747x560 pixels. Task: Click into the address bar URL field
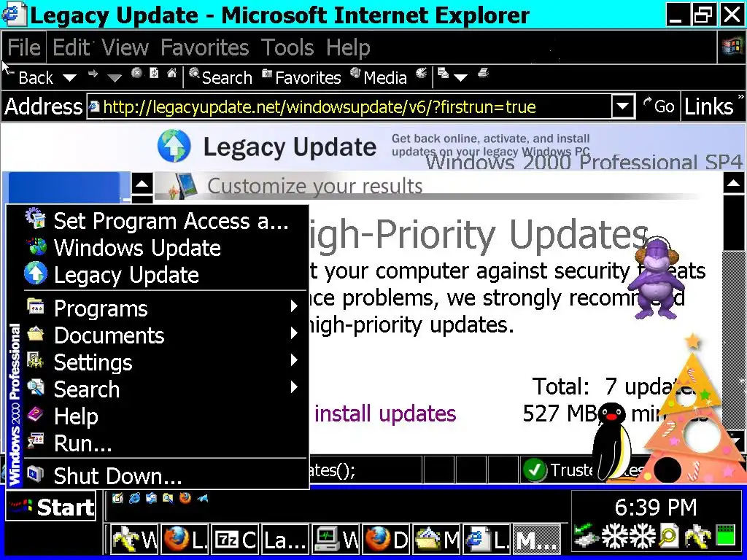pos(349,106)
